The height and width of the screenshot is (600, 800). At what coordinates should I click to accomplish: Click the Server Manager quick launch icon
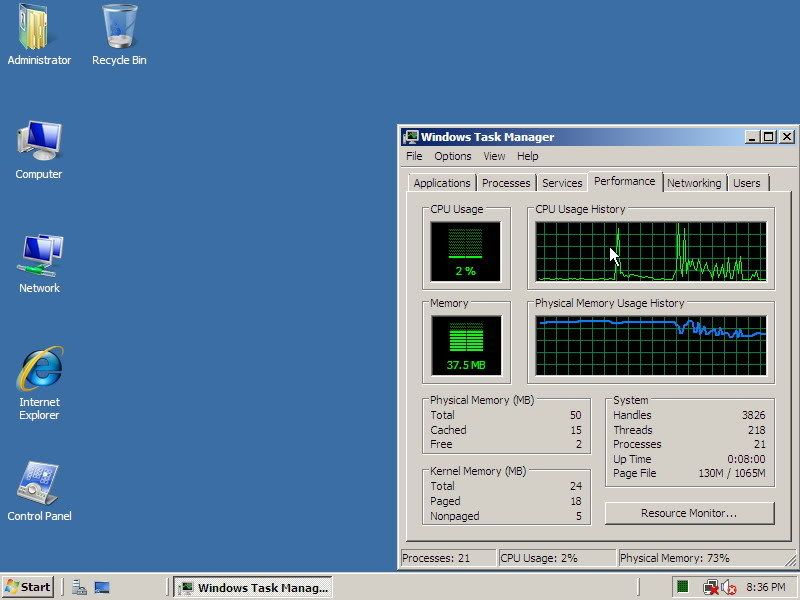(x=79, y=587)
